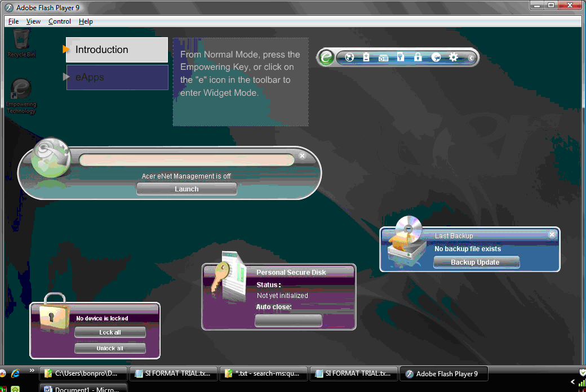Screen dimensions: 586x392
Task: Collapse the Empowering toolbar with arrow
Action: coord(471,57)
